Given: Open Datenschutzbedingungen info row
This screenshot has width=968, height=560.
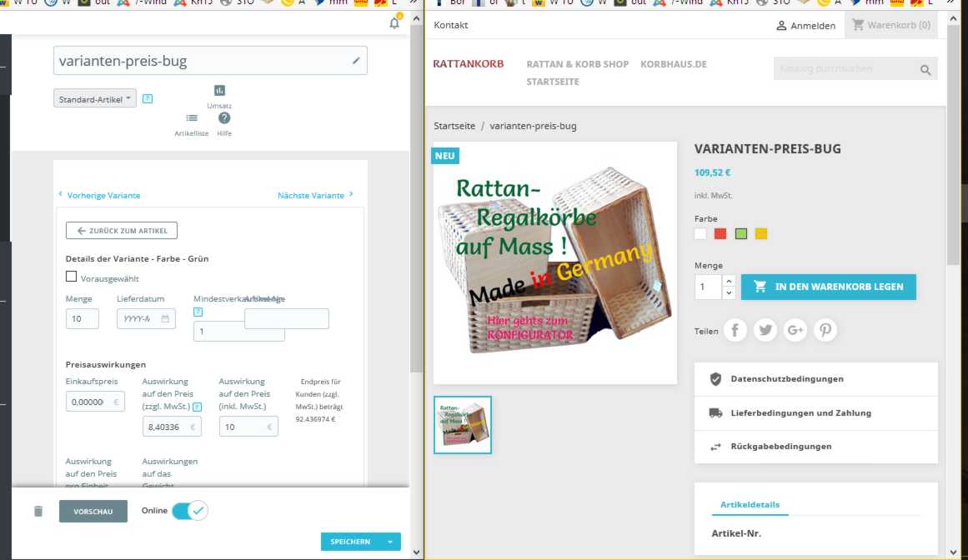Looking at the screenshot, I should (x=816, y=378).
